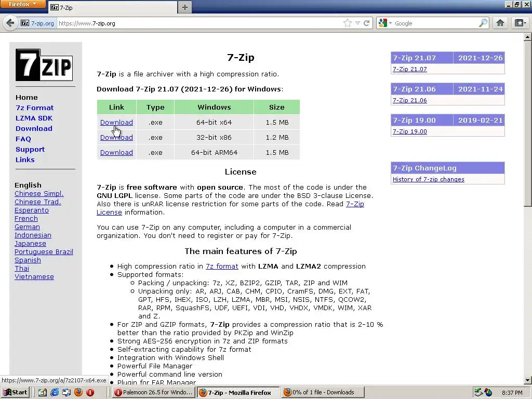
Task: Open the 7-Zip 21.06 news link
Action: pos(409,100)
